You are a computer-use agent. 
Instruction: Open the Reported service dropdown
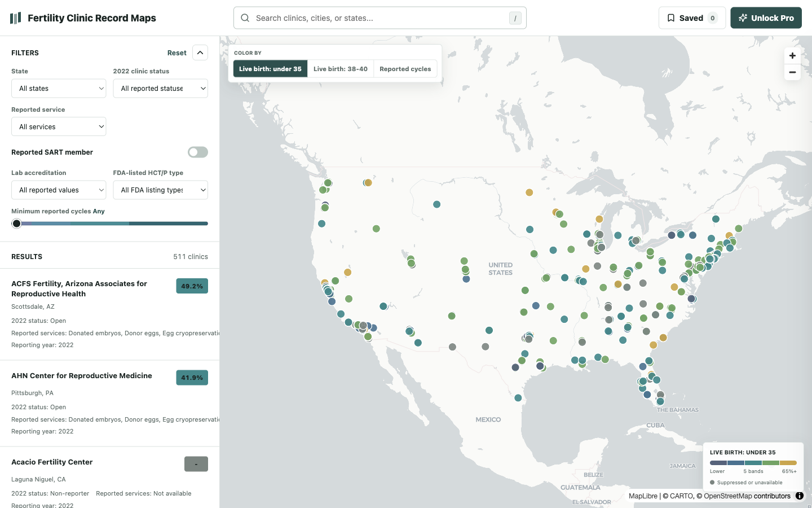click(59, 127)
